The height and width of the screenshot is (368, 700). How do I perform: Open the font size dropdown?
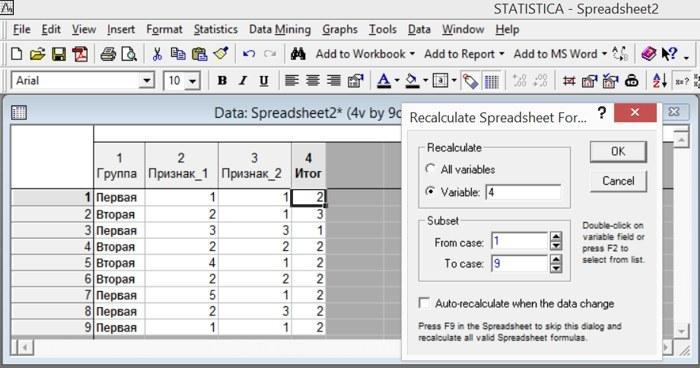192,81
